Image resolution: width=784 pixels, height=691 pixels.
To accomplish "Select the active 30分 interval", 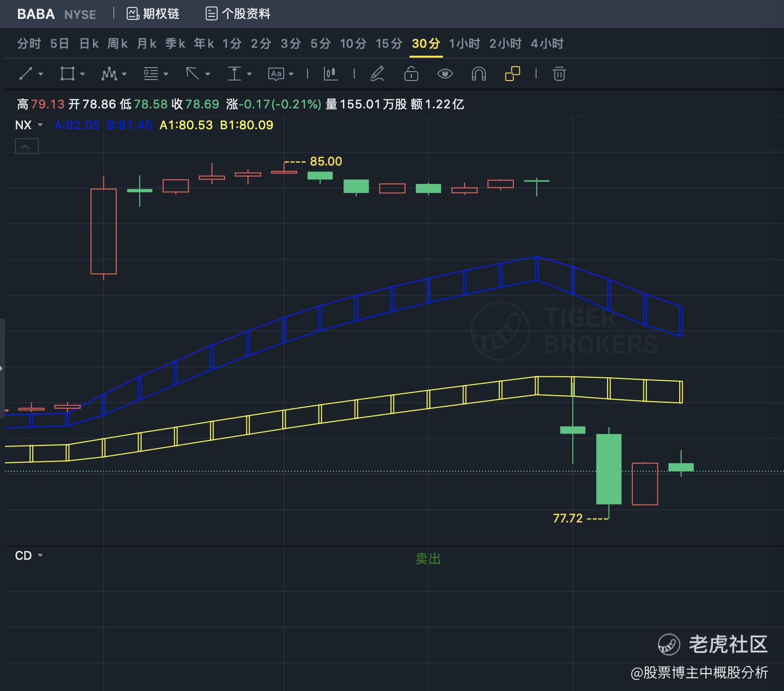I will 426,44.
